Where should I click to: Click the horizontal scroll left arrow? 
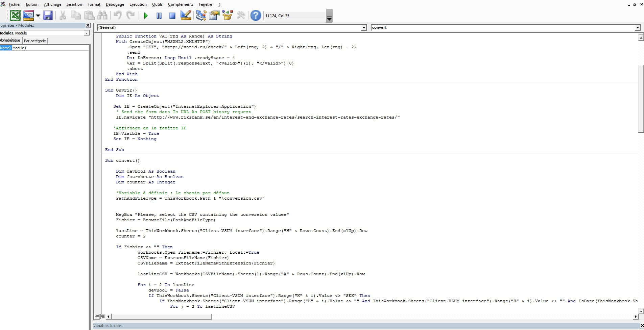108,316
